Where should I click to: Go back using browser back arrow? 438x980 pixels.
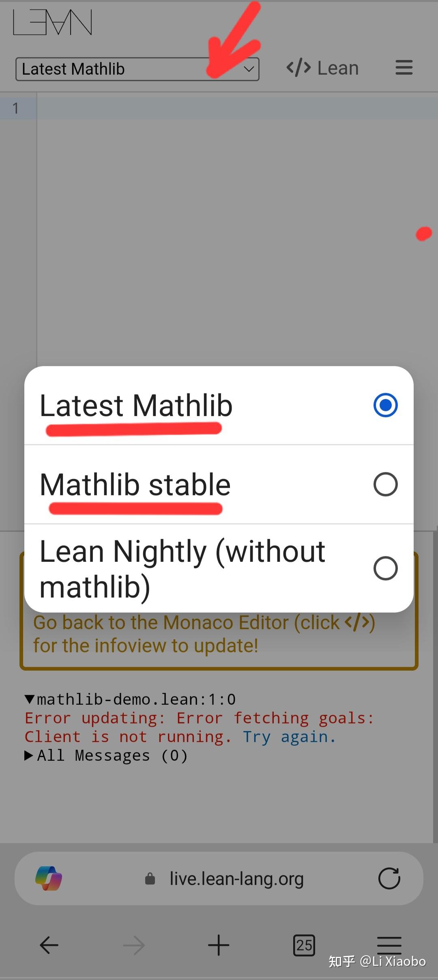[x=49, y=945]
